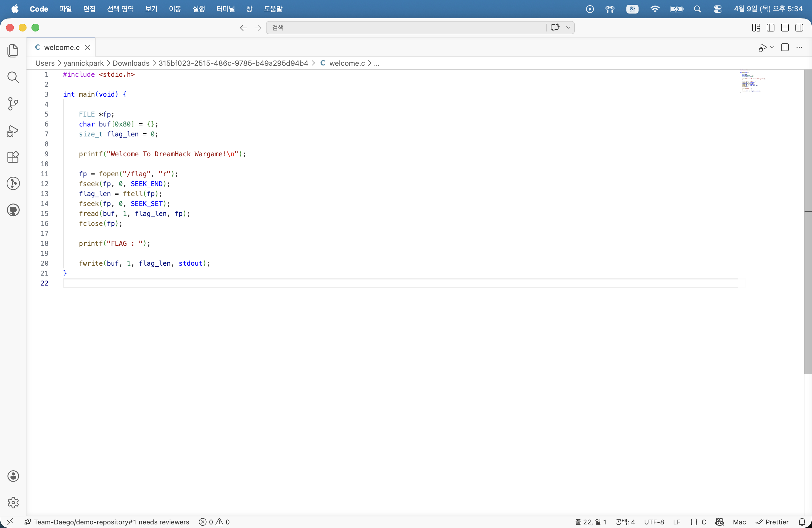Open the Search view in activity bar

pyautogui.click(x=13, y=77)
